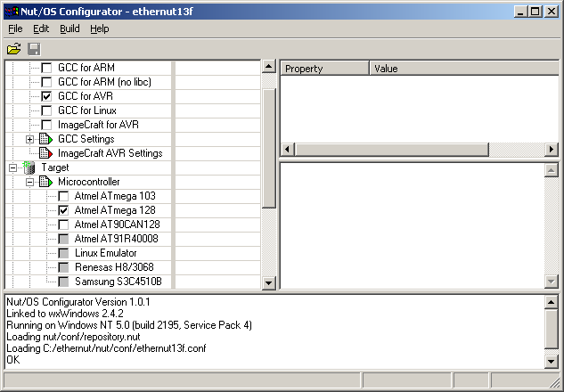This screenshot has height=392, width=564.
Task: Select the Atmel ATmega 128 label
Action: (115, 210)
